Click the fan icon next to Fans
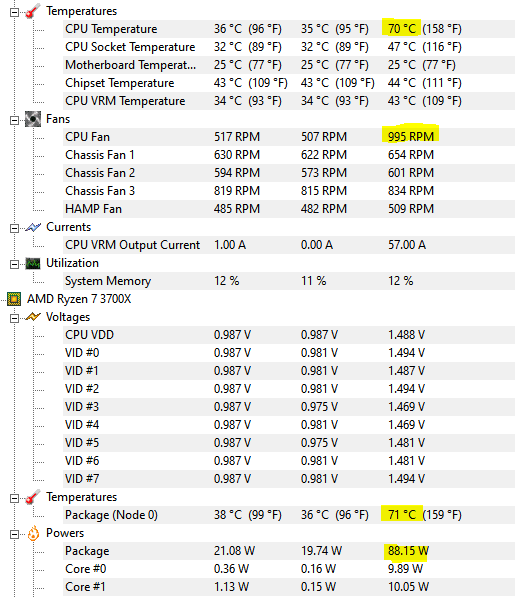This screenshot has width=515, height=598. coord(33,119)
